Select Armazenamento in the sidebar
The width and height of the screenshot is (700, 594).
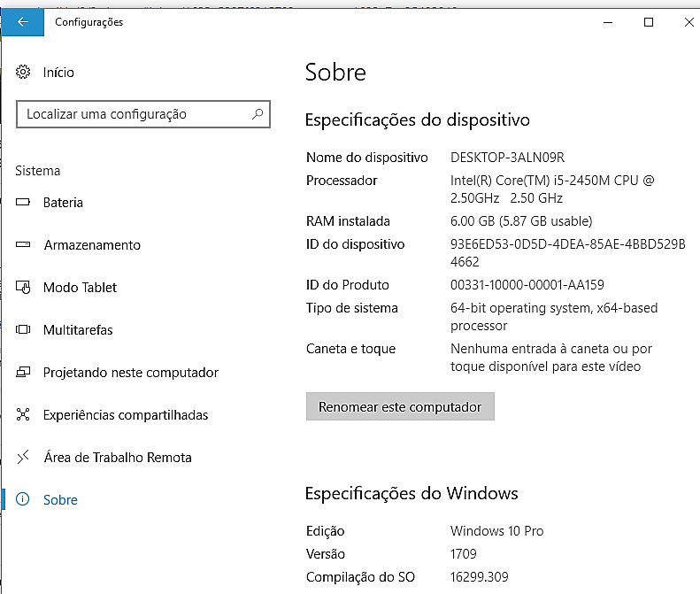92,245
